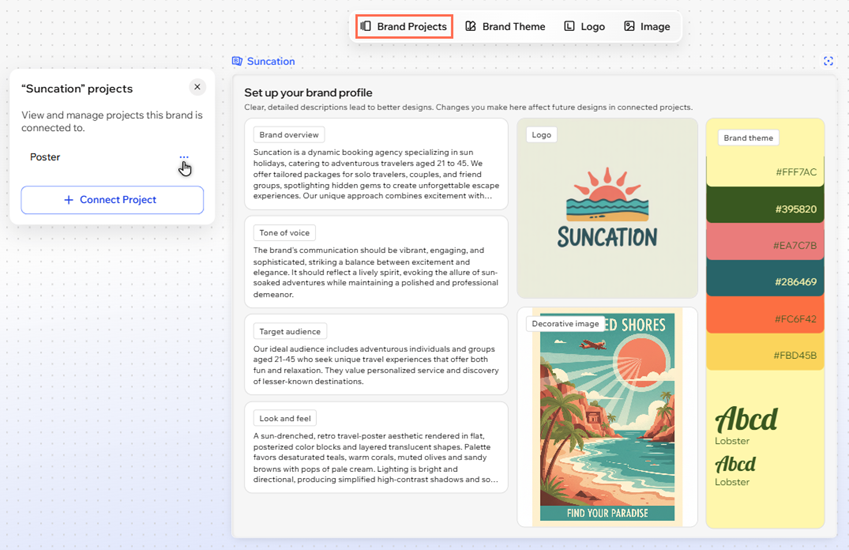Open the Look and feel card

click(376, 447)
